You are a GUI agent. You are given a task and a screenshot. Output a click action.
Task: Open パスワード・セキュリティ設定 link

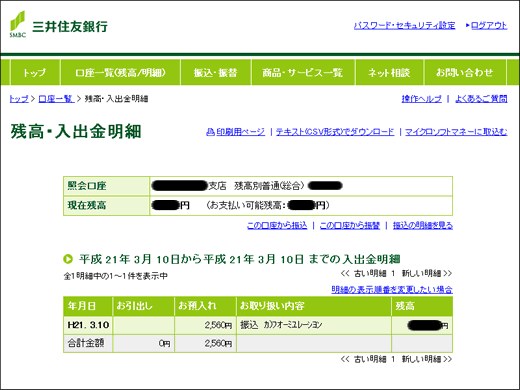coord(404,26)
